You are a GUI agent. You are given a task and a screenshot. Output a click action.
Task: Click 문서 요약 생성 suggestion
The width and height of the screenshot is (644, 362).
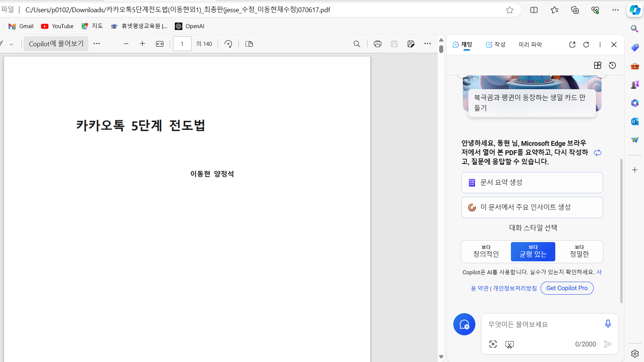click(532, 182)
